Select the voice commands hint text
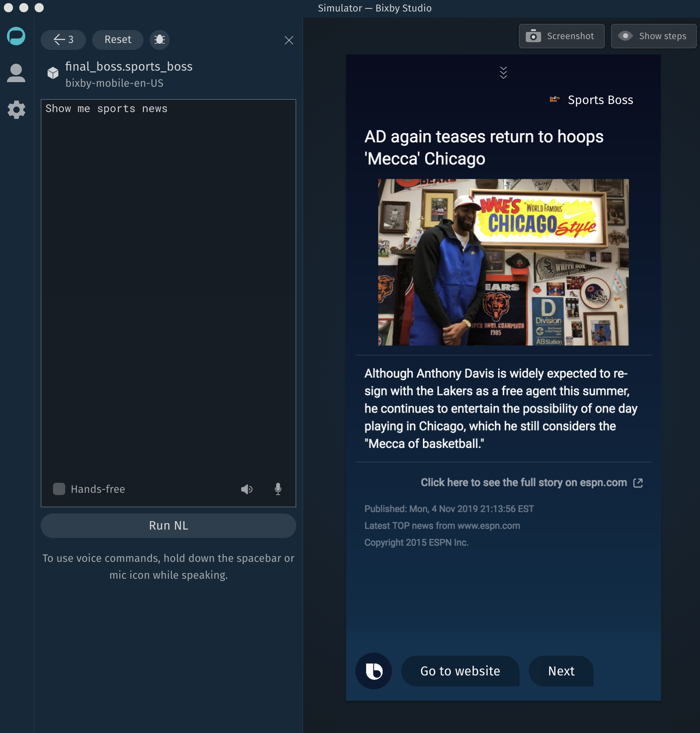This screenshot has width=700, height=733. click(x=168, y=566)
